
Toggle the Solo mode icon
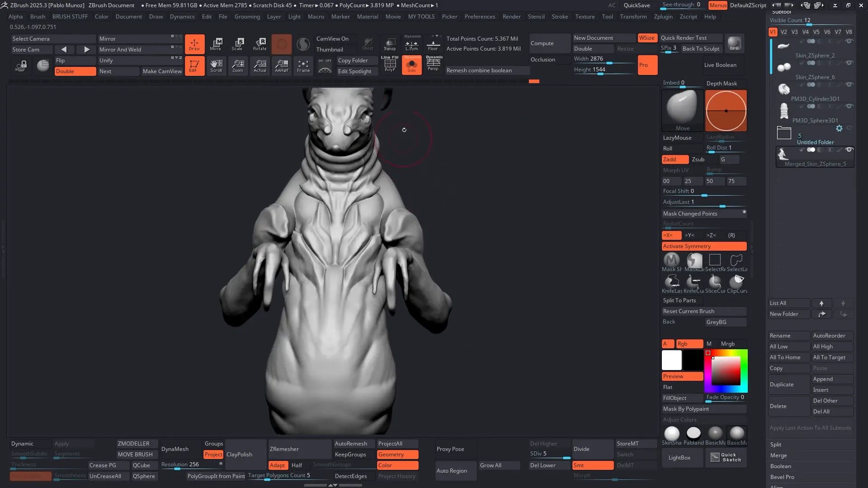411,66
